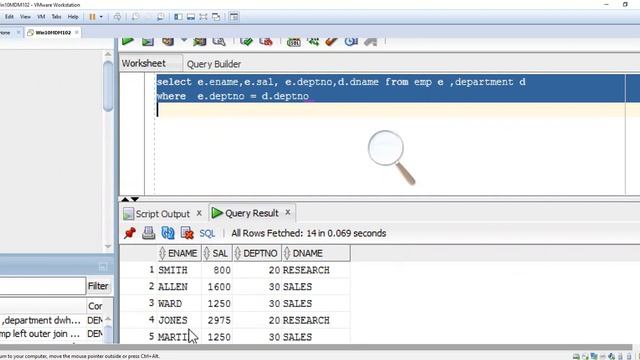
Task: Click the salary value 2975
Action: tap(219, 320)
